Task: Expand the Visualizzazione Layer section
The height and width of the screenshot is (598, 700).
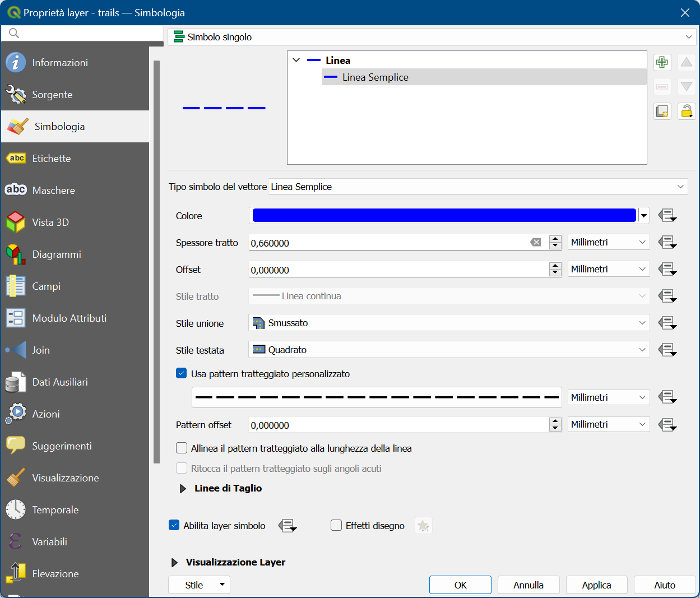Action: (x=174, y=563)
